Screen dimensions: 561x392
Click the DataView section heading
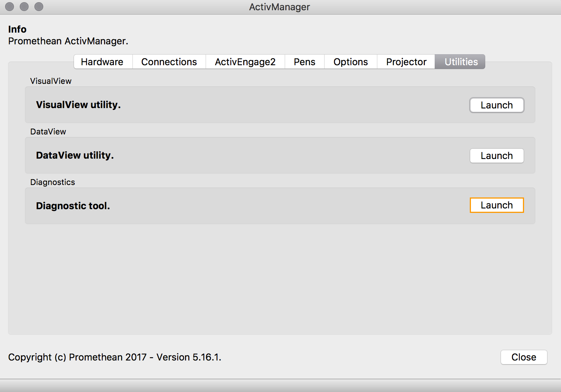coord(48,131)
